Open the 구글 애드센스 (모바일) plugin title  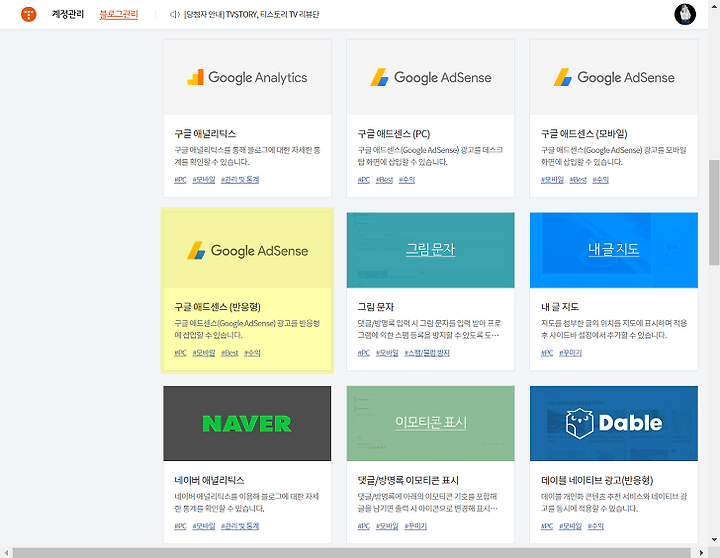pyautogui.click(x=584, y=134)
